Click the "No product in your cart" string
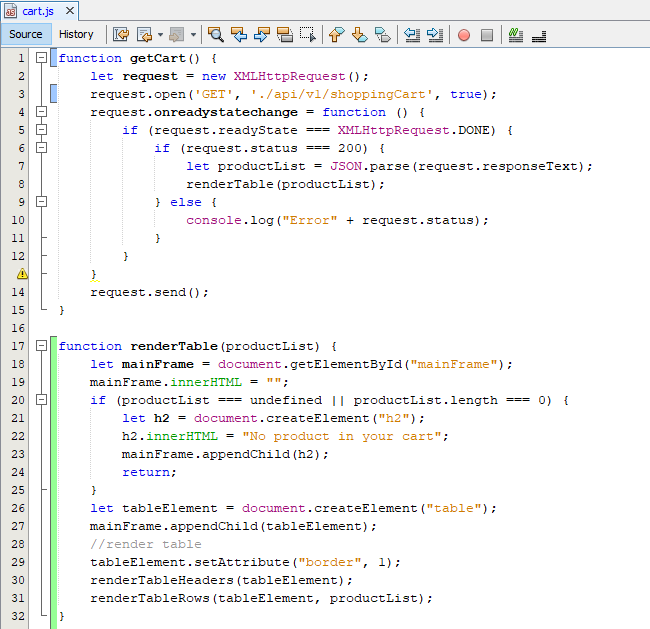This screenshot has width=650, height=629. click(x=342, y=436)
